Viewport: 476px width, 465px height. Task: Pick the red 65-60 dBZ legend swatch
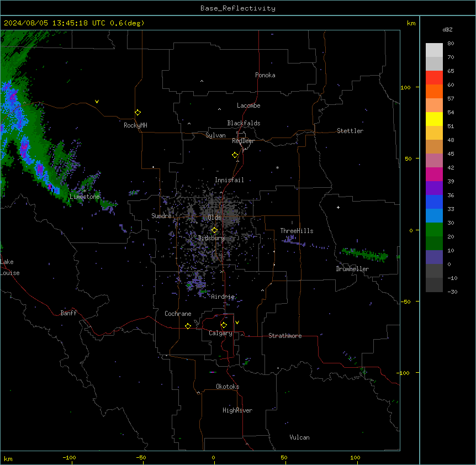pos(434,78)
